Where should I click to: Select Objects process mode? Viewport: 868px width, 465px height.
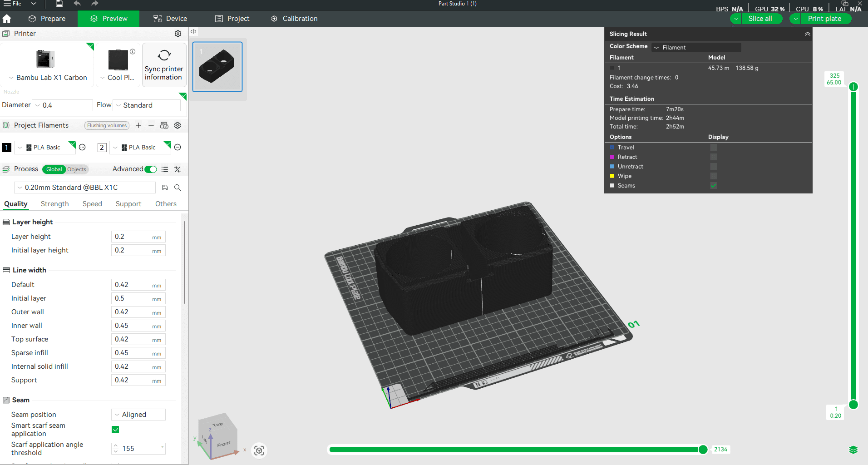tap(77, 169)
